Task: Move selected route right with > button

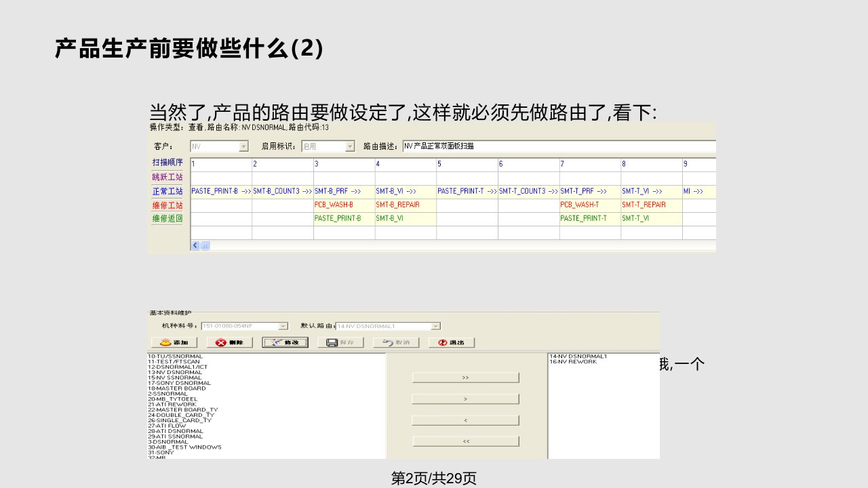Action: coord(465,399)
